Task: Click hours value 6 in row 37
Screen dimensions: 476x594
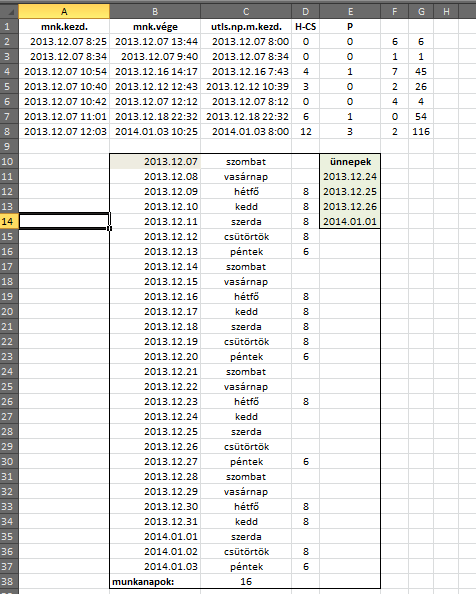Action: 306,567
